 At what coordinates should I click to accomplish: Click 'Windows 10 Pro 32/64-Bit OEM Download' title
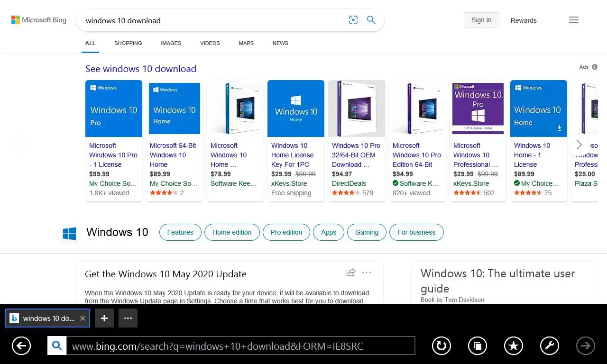pyautogui.click(x=356, y=155)
